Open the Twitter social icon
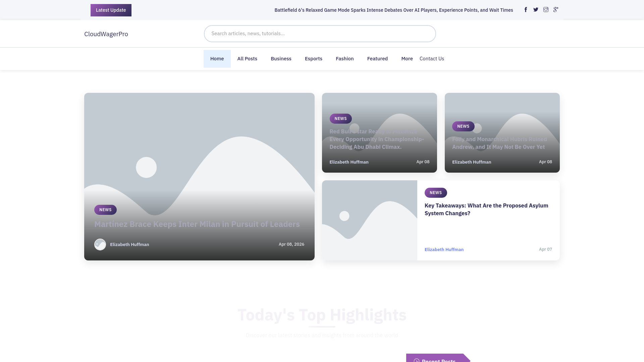 [536, 10]
